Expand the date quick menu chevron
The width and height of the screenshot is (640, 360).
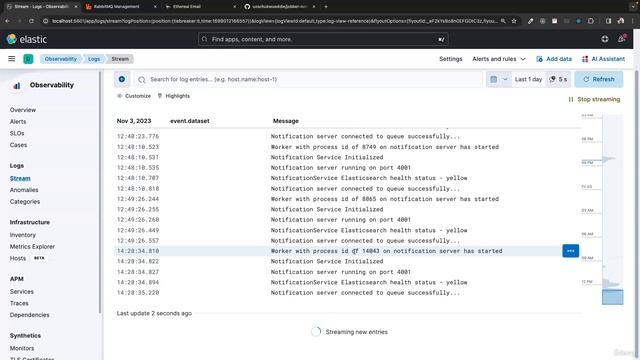pyautogui.click(x=505, y=79)
